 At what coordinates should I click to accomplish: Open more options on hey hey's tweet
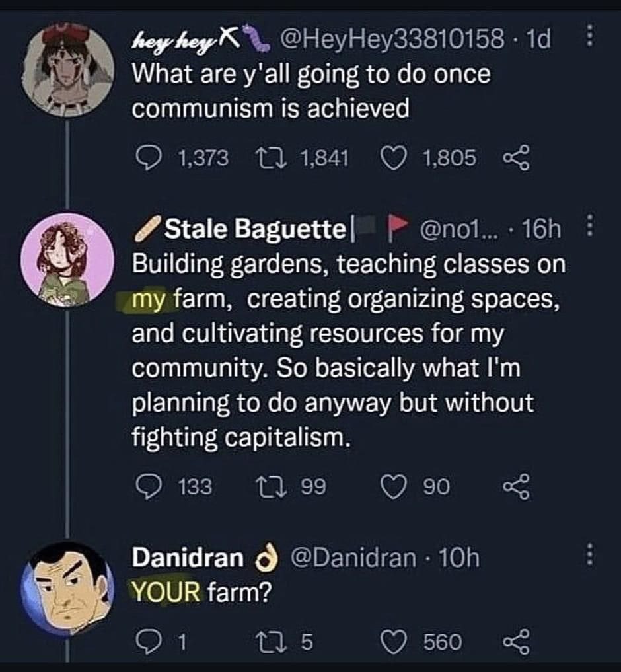591,38
